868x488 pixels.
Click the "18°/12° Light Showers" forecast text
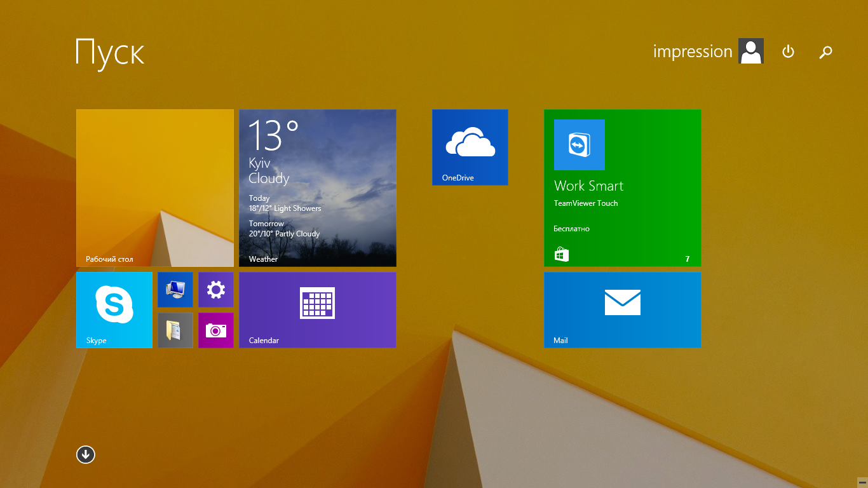[x=285, y=208]
